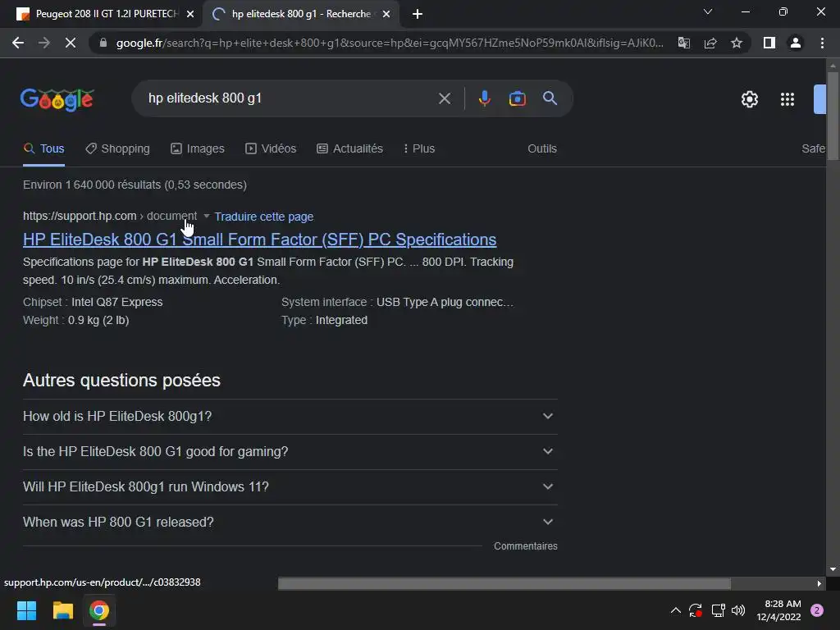The height and width of the screenshot is (630, 840).
Task: Open Windows Start menu
Action: [x=26, y=610]
